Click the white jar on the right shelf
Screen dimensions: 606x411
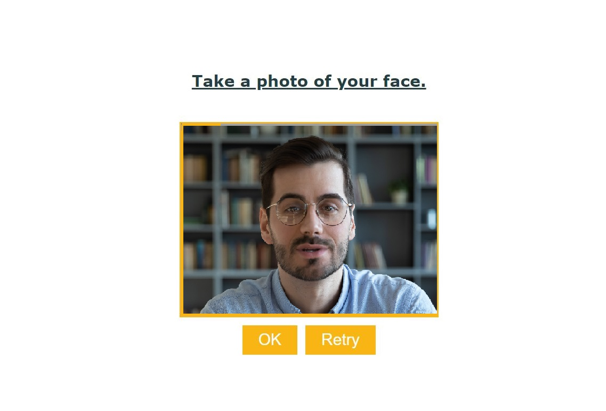(x=431, y=219)
